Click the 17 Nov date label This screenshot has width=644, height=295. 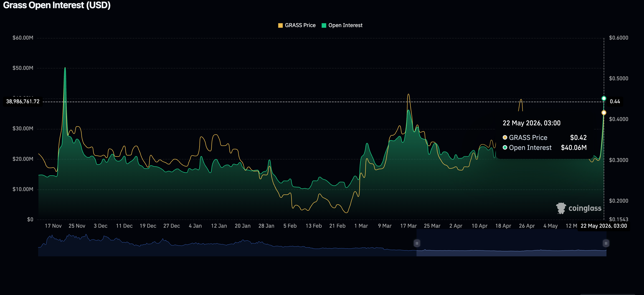pyautogui.click(x=53, y=226)
